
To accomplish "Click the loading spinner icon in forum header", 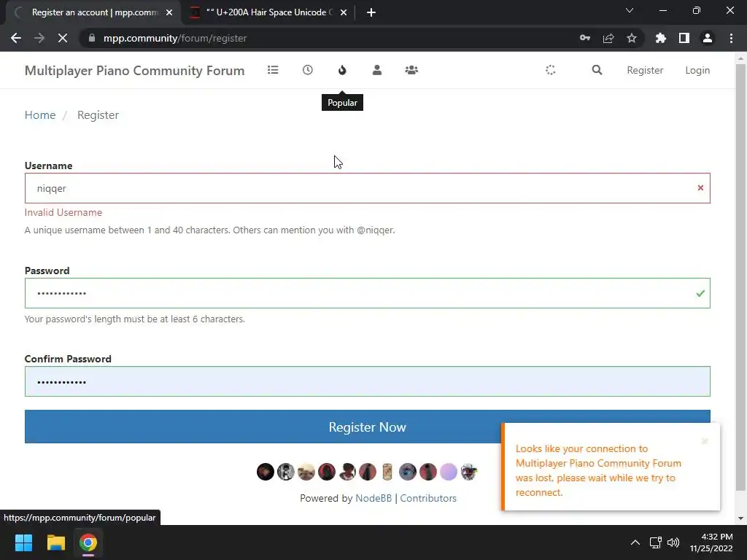I will coord(551,70).
